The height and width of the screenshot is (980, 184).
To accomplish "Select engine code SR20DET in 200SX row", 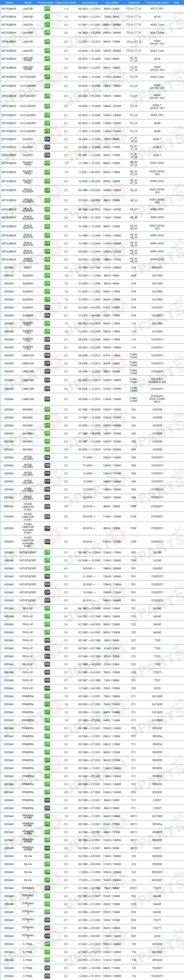I will (157, 268).
